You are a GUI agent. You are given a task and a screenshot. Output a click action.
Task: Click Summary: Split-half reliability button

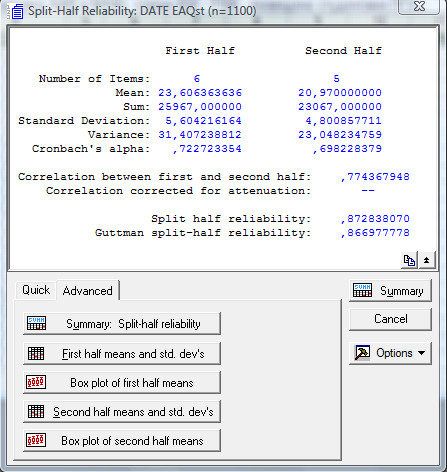click(122, 324)
